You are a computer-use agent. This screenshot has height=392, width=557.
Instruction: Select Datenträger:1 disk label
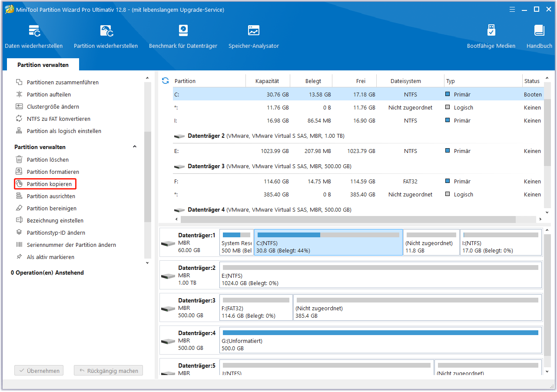pyautogui.click(x=189, y=243)
